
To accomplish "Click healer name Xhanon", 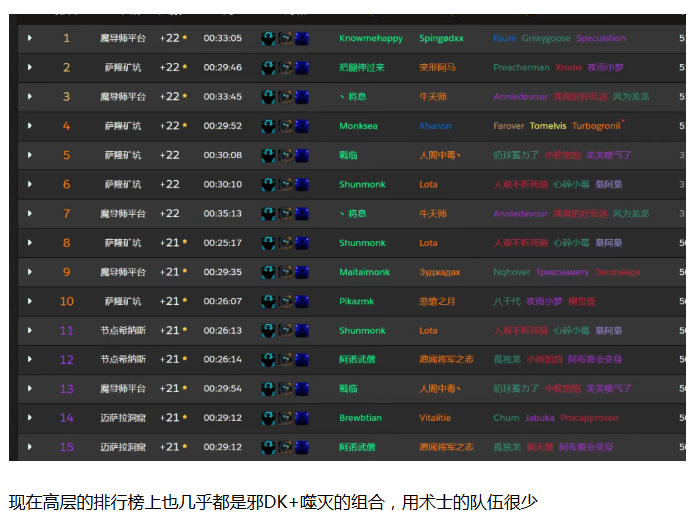I will (435, 126).
